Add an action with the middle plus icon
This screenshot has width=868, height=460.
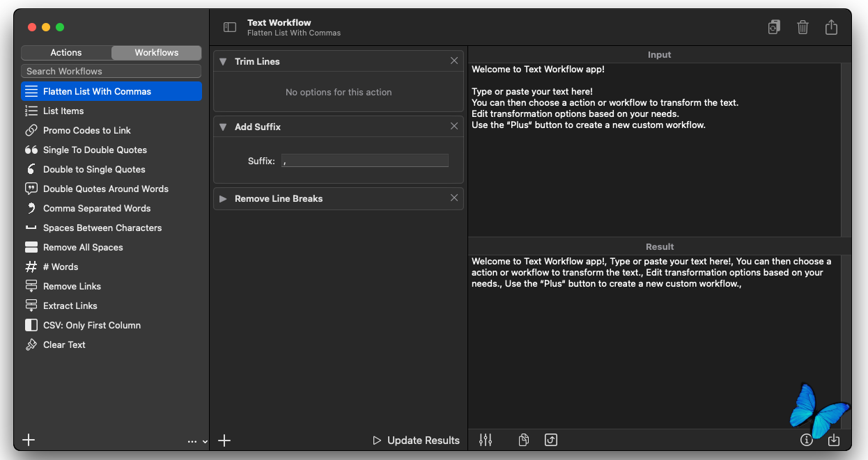[x=224, y=440]
